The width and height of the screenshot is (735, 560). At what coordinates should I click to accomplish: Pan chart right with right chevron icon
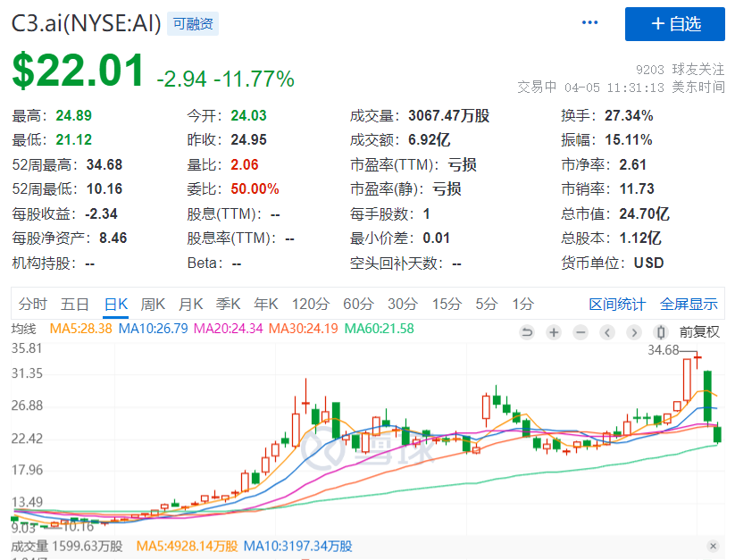pyautogui.click(x=634, y=333)
